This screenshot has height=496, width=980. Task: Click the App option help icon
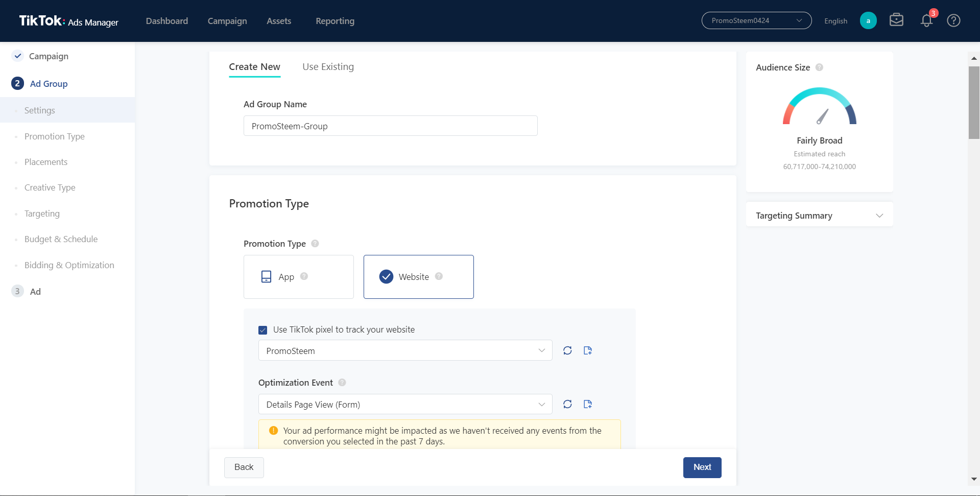pos(304,276)
